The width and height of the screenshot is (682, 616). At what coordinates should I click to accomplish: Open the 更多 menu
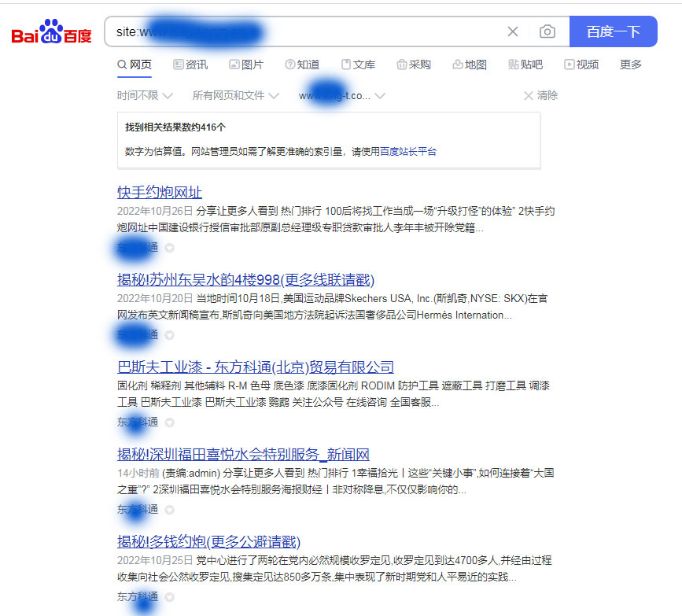pyautogui.click(x=631, y=65)
